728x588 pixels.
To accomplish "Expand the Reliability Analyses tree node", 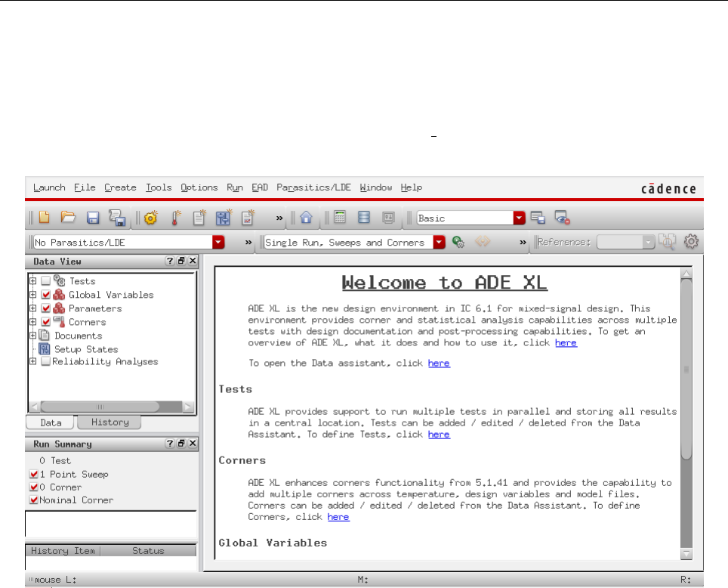I will (32, 361).
